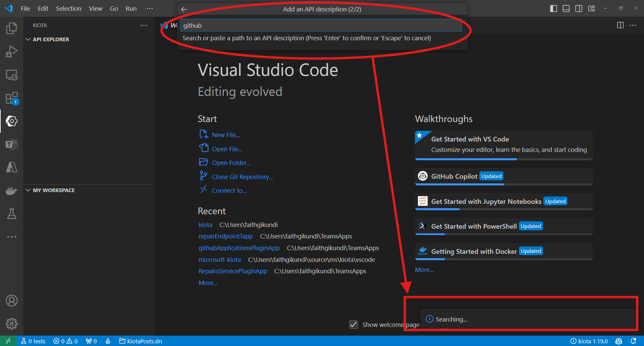Image resolution: width=644 pixels, height=346 pixels.
Task: Click the Searching... notification
Action: pos(528,319)
